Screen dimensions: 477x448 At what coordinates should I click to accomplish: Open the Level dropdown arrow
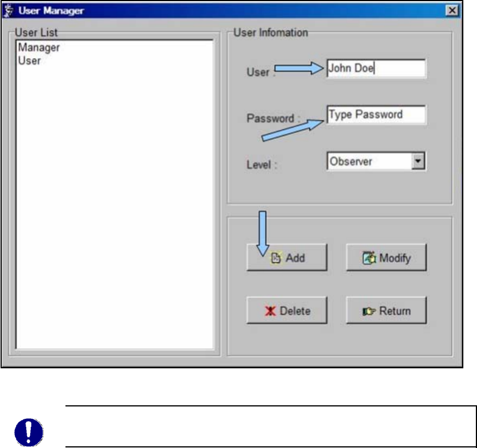(x=418, y=161)
